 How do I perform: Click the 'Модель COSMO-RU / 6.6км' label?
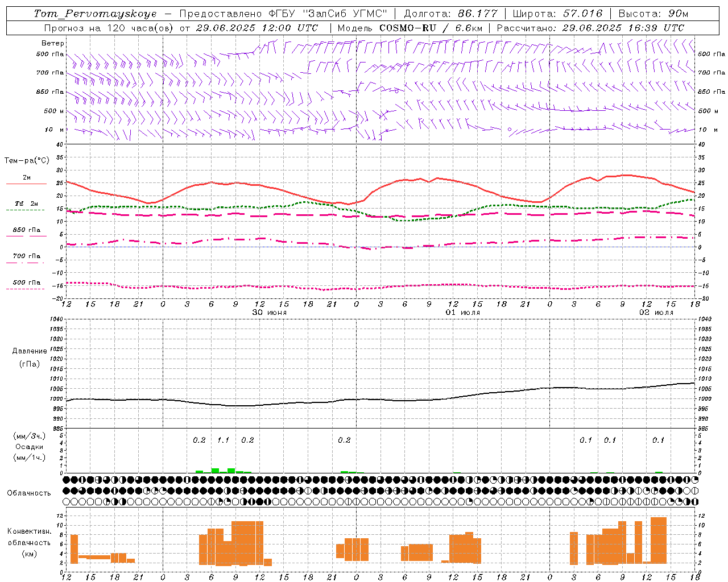coord(410,28)
